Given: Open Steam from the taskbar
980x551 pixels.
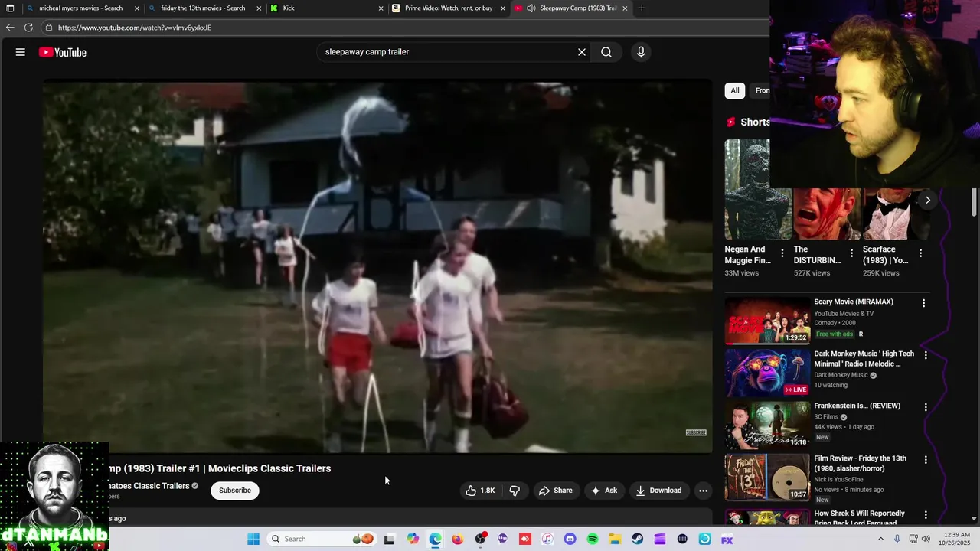Looking at the screenshot, I should click(637, 539).
